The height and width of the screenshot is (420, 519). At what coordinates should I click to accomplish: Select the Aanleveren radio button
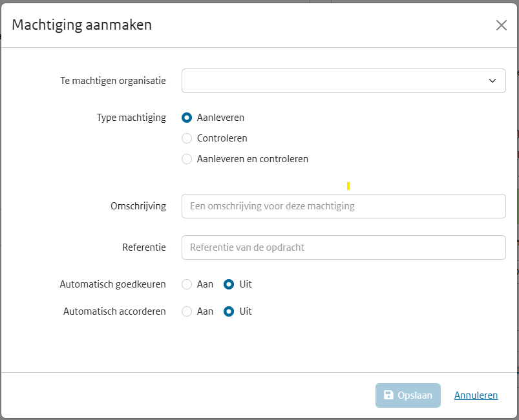click(x=187, y=118)
